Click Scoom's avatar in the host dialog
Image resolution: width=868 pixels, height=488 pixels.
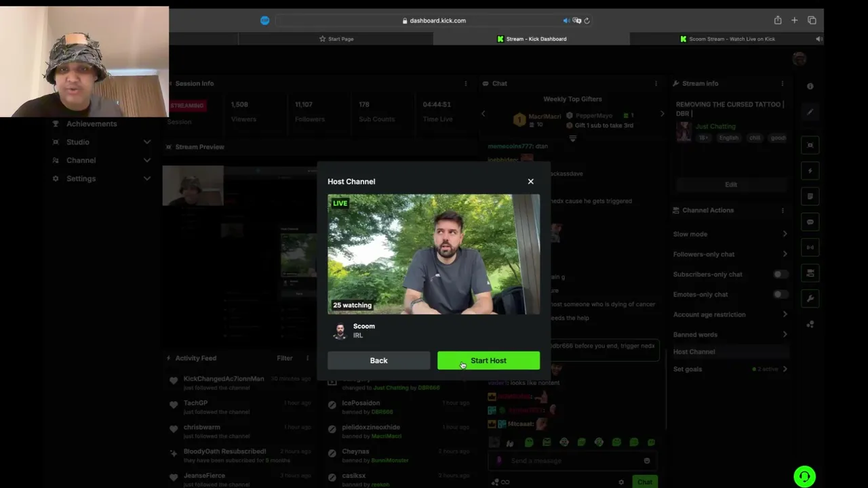pos(340,331)
